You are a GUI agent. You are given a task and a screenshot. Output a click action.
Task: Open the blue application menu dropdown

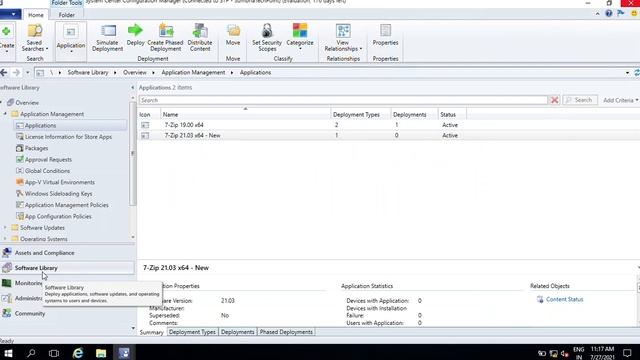(11, 15)
